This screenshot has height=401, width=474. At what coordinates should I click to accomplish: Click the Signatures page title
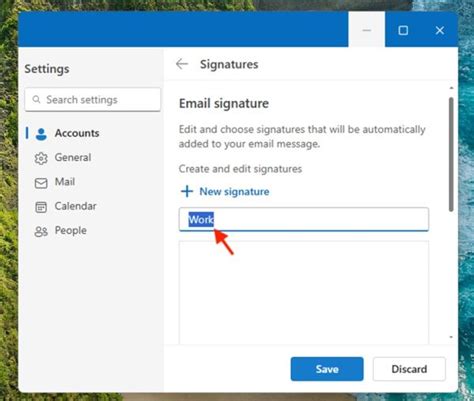[229, 64]
